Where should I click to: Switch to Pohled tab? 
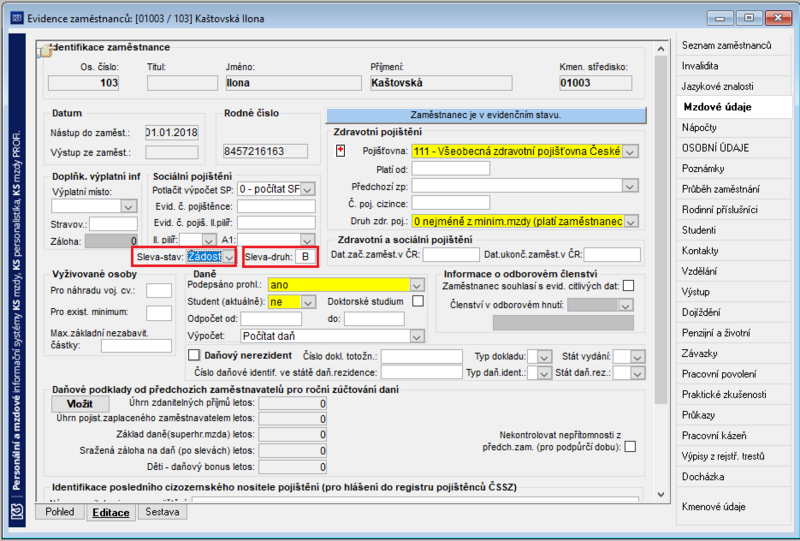tap(60, 512)
